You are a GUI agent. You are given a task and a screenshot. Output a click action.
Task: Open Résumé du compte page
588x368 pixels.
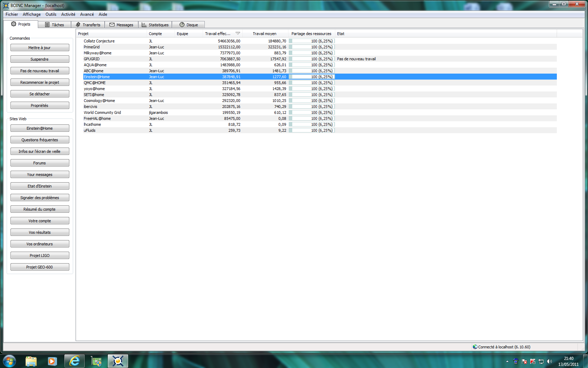tap(40, 209)
